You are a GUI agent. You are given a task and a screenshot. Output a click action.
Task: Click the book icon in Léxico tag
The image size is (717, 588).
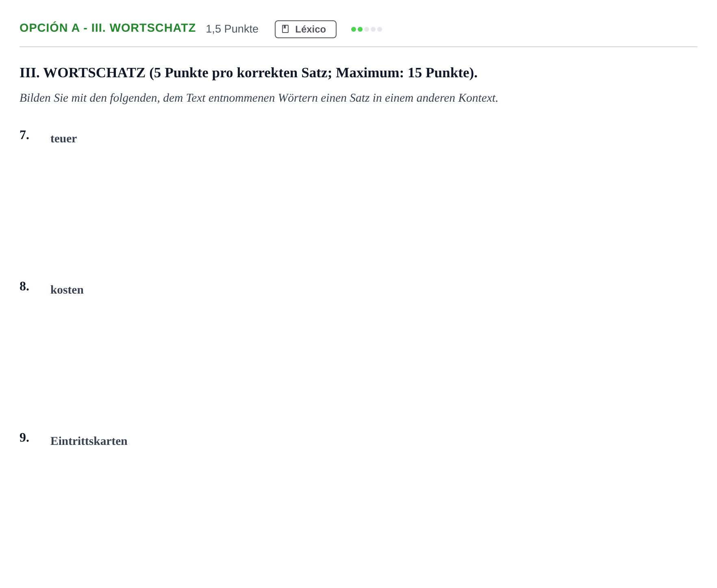[285, 29]
